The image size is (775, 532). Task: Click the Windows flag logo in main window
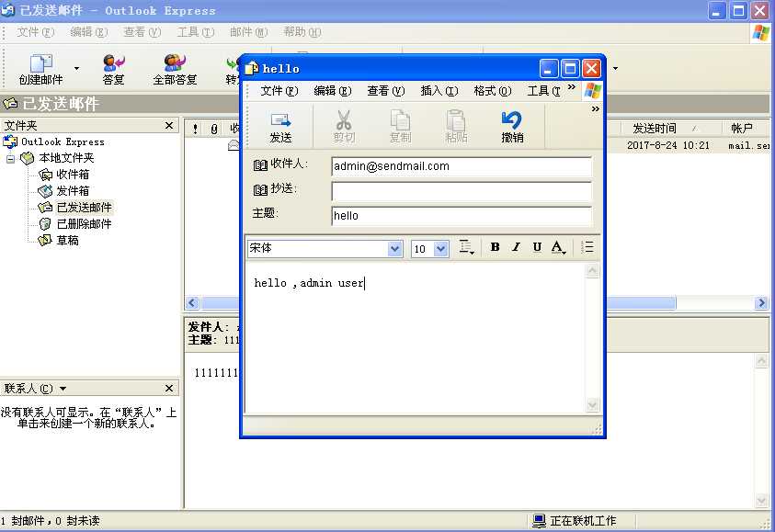click(x=761, y=32)
